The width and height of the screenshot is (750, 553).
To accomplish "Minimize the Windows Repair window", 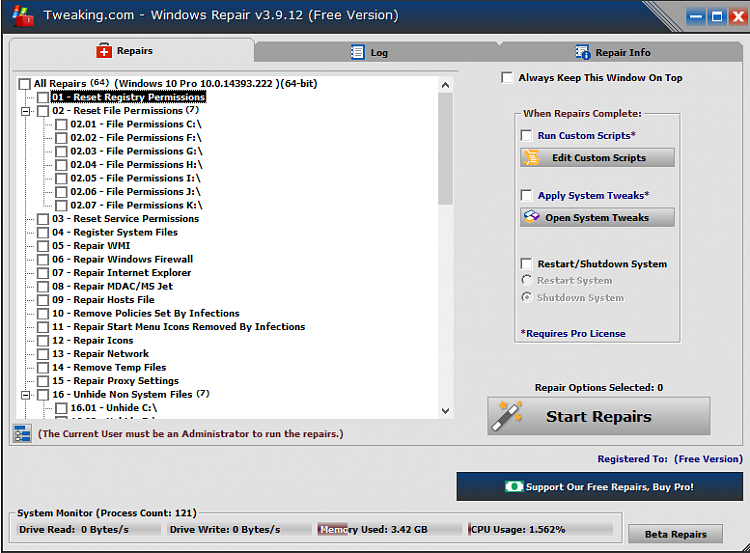I will (x=696, y=17).
